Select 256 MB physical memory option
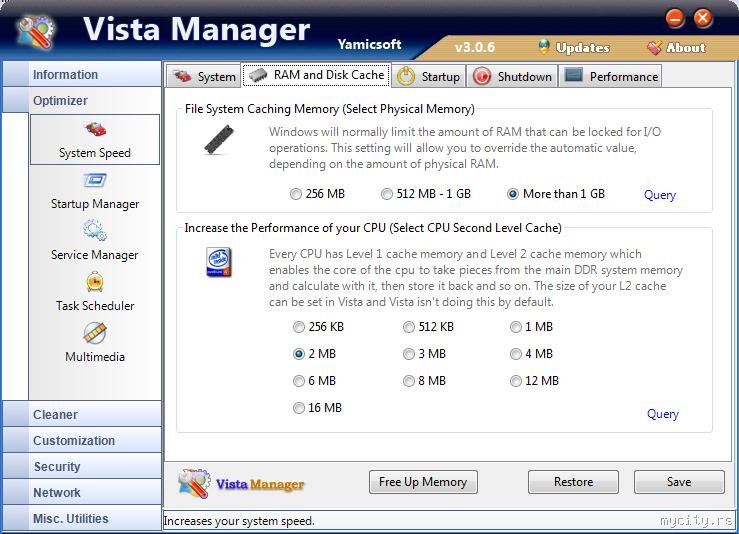The width and height of the screenshot is (739, 534). (318, 194)
